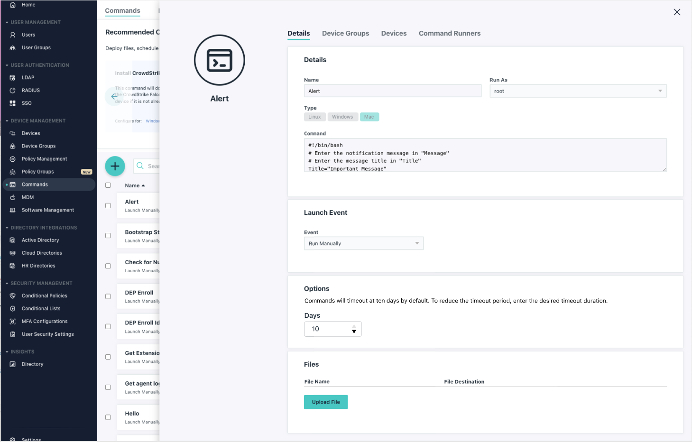The image size is (692, 442).
Task: Check the select-all checkbox beside Name header
Action: pyautogui.click(x=108, y=185)
